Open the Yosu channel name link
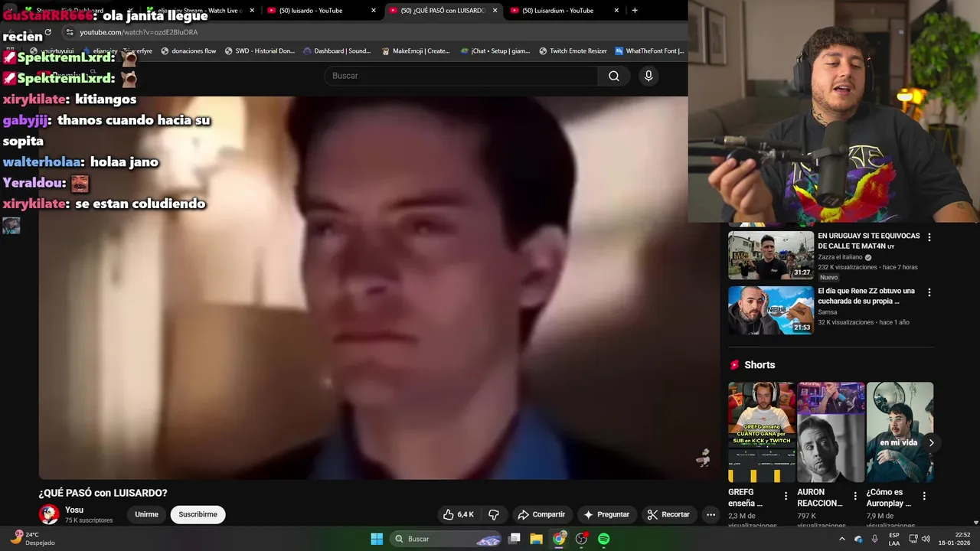 [x=74, y=510]
